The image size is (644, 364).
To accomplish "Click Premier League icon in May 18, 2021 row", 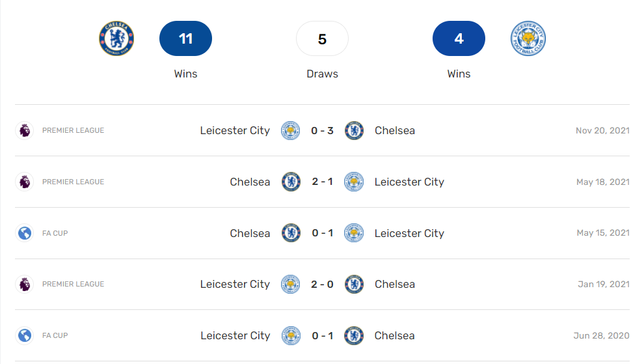I will point(25,182).
